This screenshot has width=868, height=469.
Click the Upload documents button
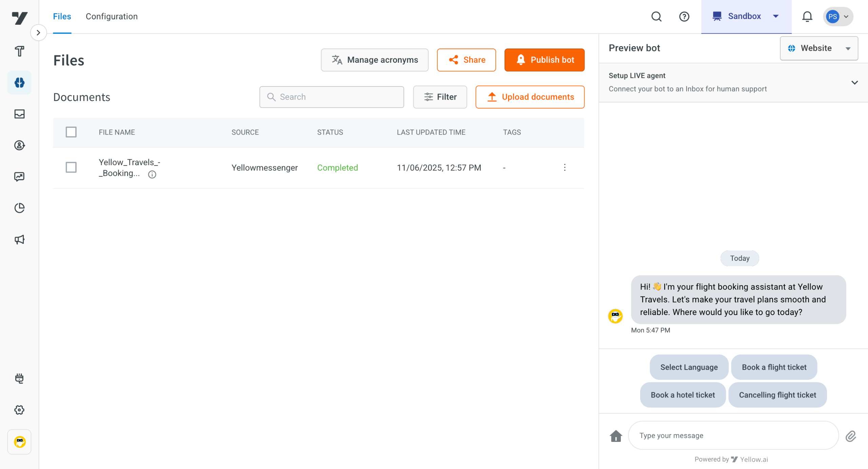point(530,97)
